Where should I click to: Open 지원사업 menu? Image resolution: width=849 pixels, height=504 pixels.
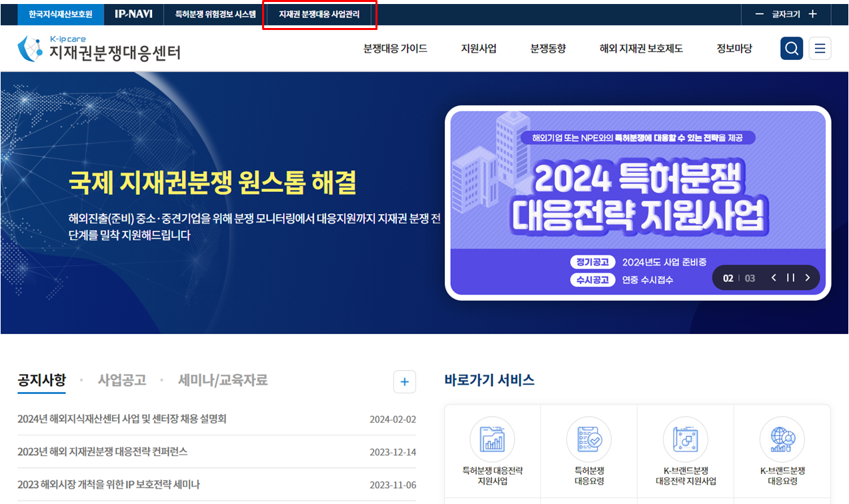pos(479,49)
